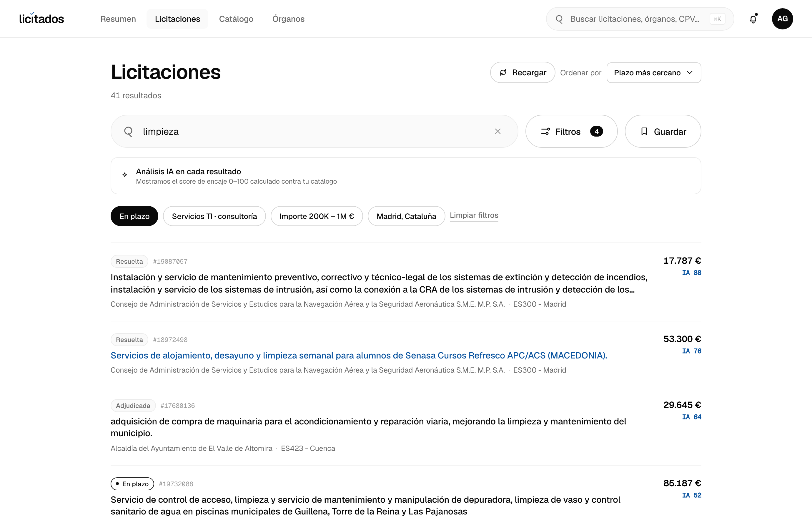Clear the limpieza search text

(498, 131)
